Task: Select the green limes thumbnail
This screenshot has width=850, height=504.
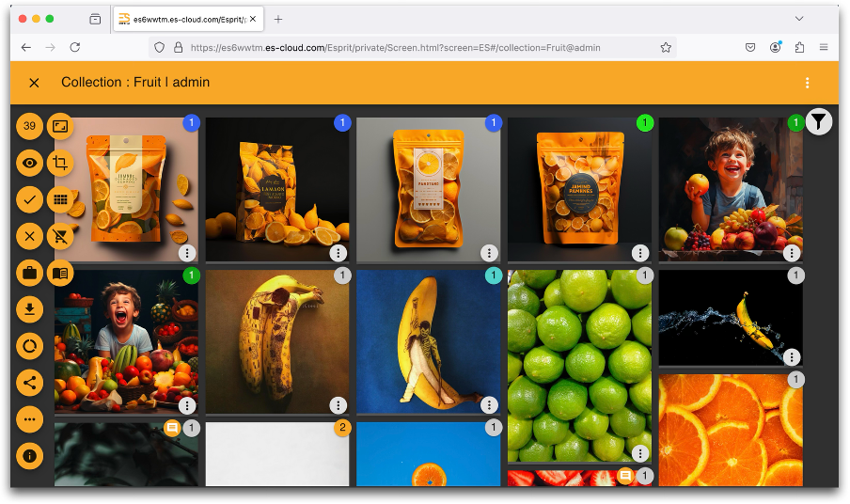Action: (x=579, y=367)
